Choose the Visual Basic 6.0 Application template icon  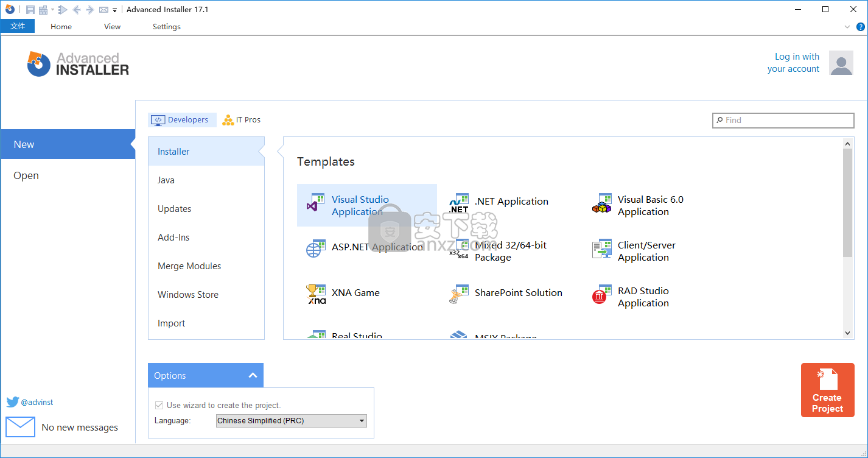pyautogui.click(x=601, y=203)
